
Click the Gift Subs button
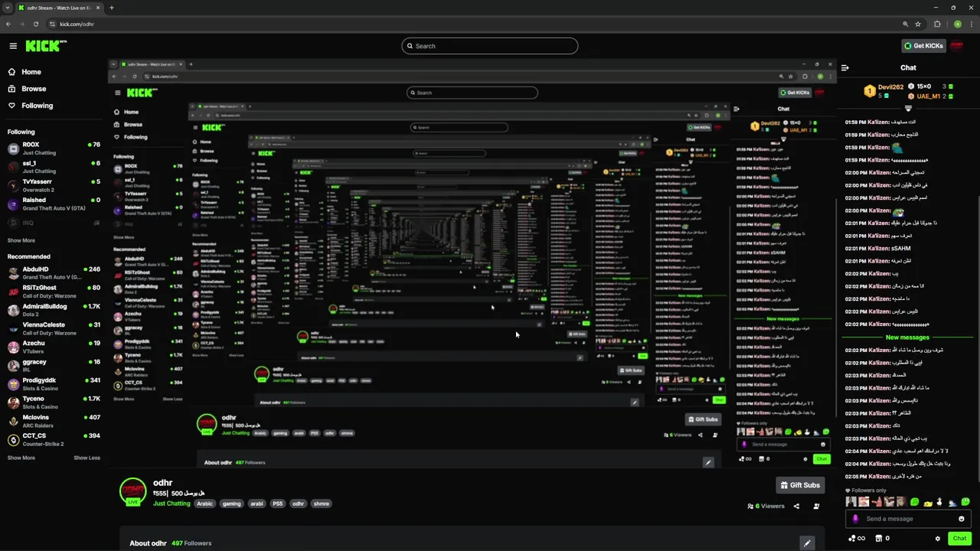(x=800, y=485)
